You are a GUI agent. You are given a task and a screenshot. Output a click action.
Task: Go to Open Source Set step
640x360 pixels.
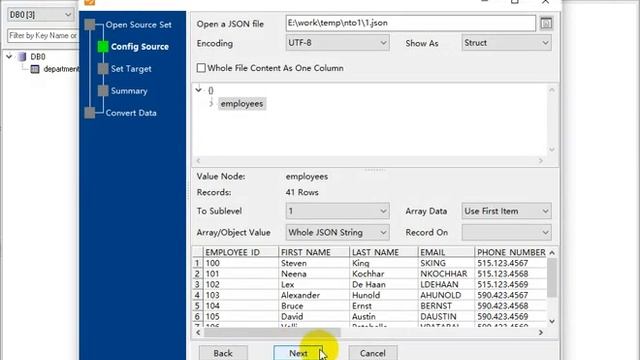click(x=138, y=24)
